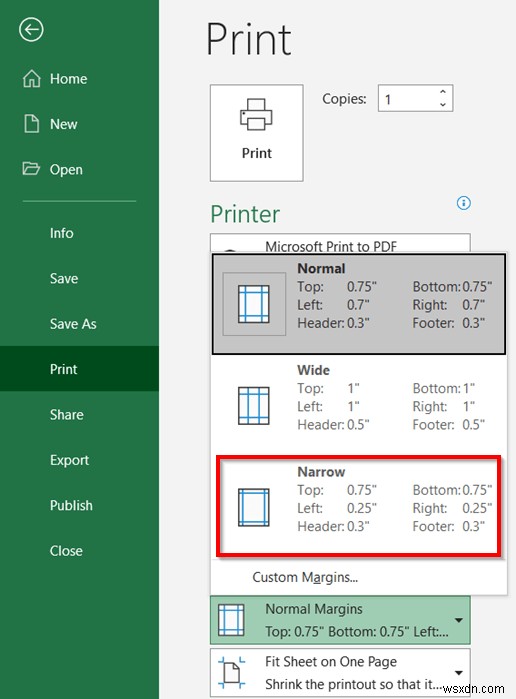Select Save in the sidebar
Screen dimensions: 516x699
tap(79, 278)
